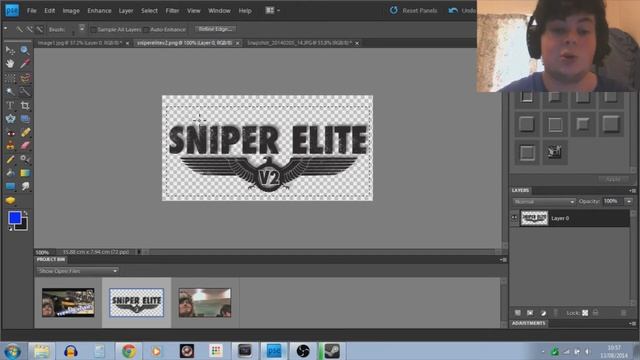Image resolution: width=640 pixels, height=360 pixels.
Task: Open the Windows Start menu
Action: click(x=12, y=351)
